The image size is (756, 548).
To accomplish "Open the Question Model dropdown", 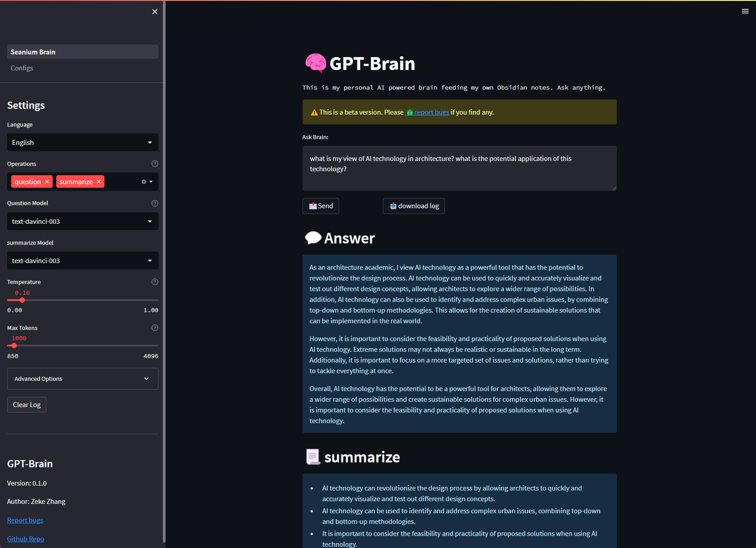I will pyautogui.click(x=83, y=221).
